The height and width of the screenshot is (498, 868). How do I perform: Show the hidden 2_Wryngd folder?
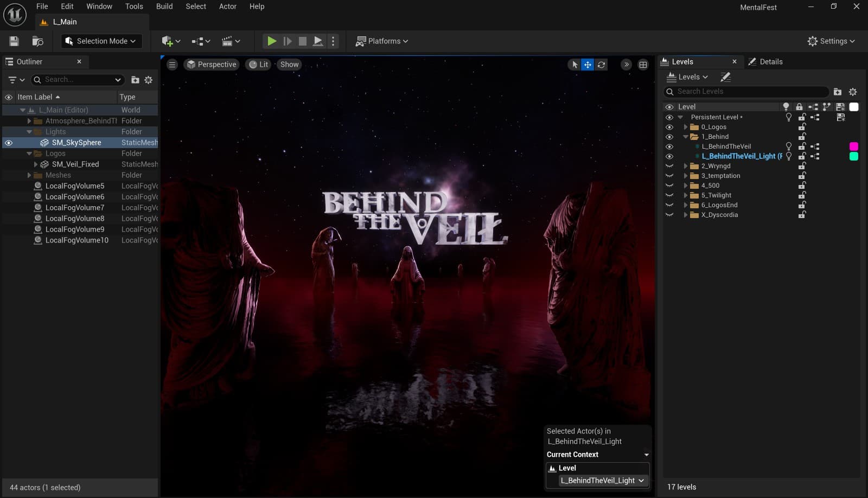pos(669,166)
